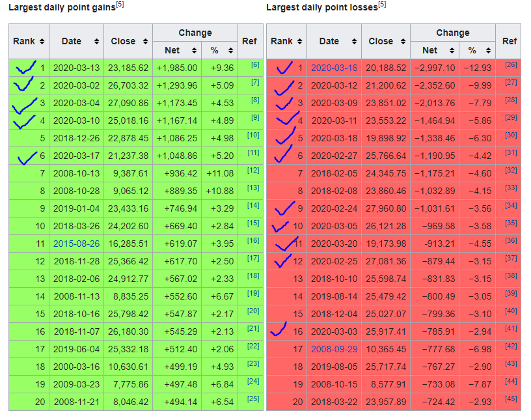Select the percent value +11.08
This screenshot has height=420, width=531.
[220, 173]
